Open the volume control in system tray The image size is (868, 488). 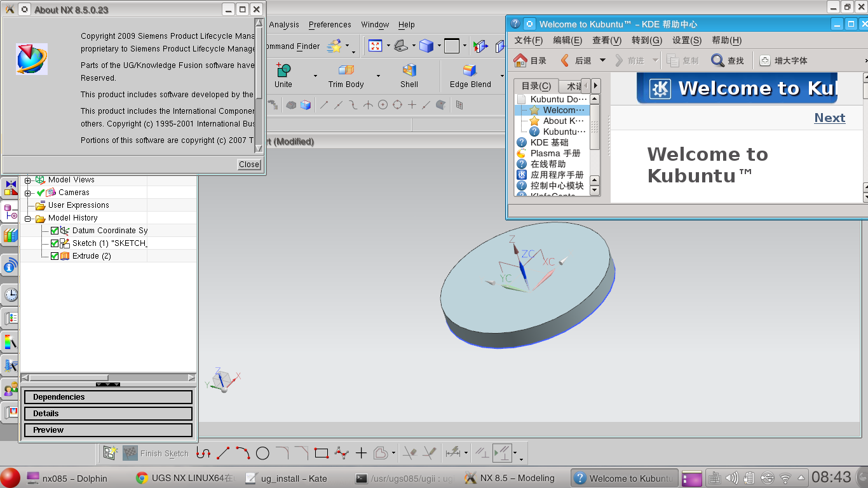pos(732,478)
